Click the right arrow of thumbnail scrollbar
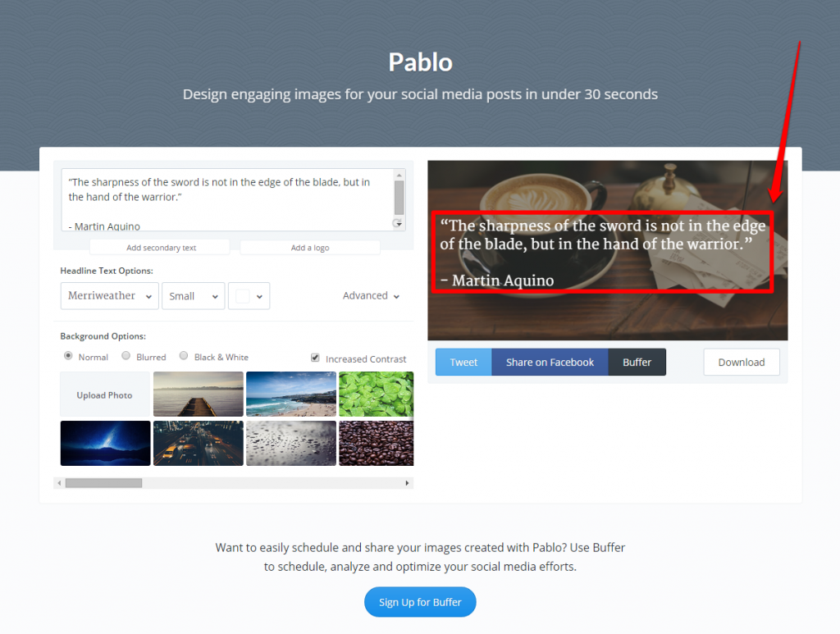The width and height of the screenshot is (840, 634). (407, 483)
